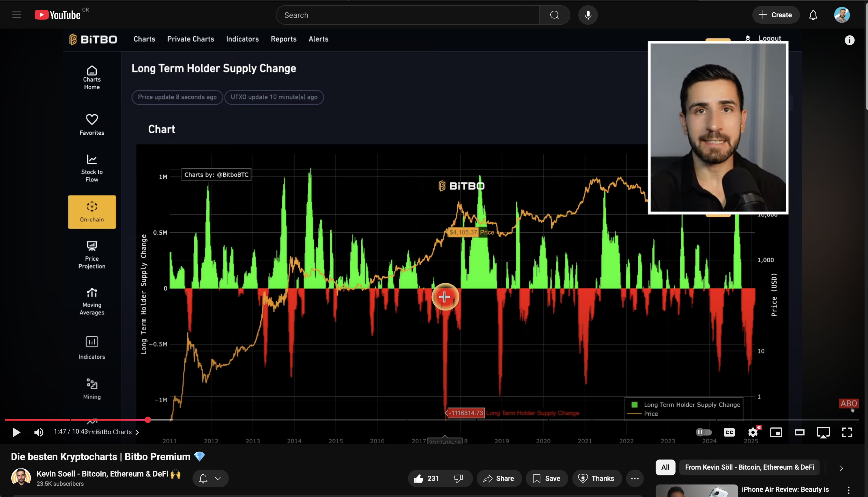
Task: Seek using the video progress bar
Action: (431, 419)
